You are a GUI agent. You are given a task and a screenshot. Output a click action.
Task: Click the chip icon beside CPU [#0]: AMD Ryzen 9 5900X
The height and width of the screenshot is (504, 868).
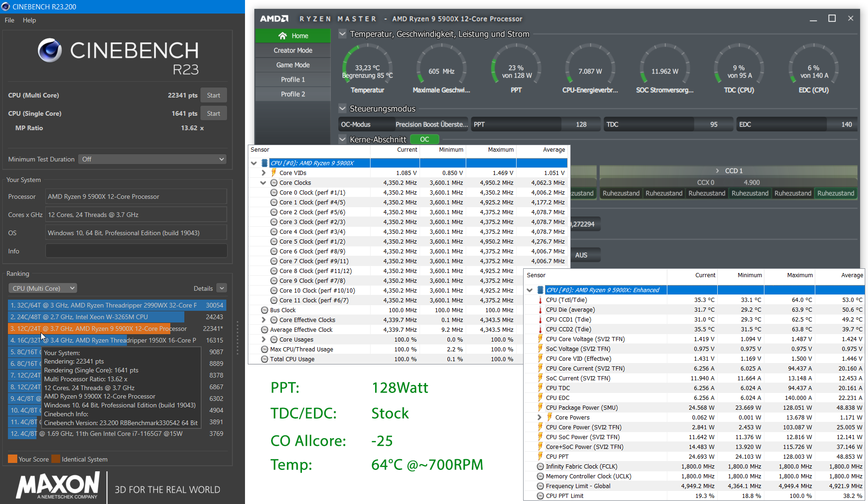[265, 163]
